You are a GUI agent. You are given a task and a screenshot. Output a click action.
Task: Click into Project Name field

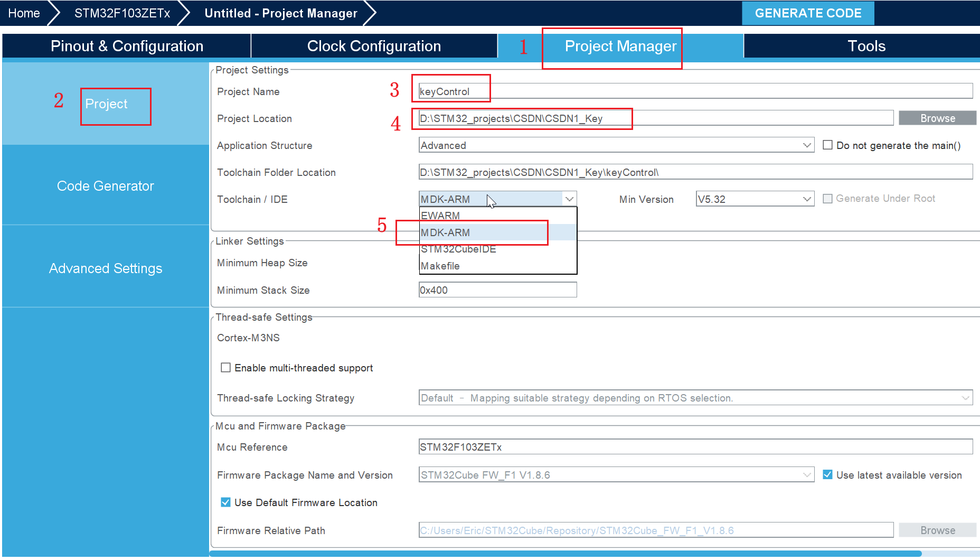click(695, 91)
